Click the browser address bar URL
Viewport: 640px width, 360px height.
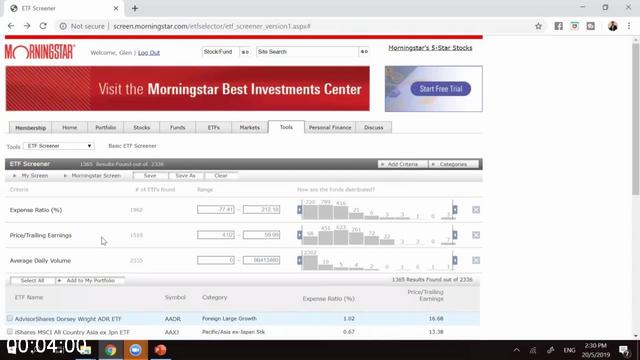pyautogui.click(x=212, y=26)
